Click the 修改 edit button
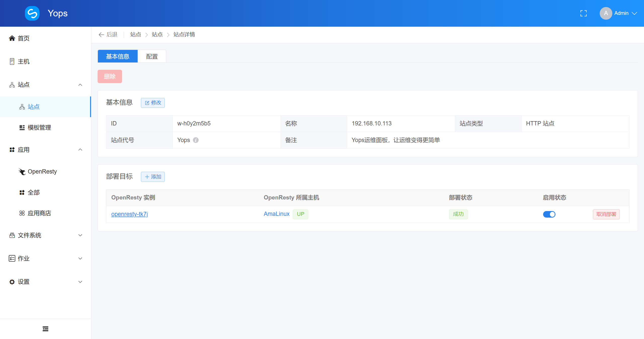Image resolution: width=644 pixels, height=339 pixels. click(153, 103)
